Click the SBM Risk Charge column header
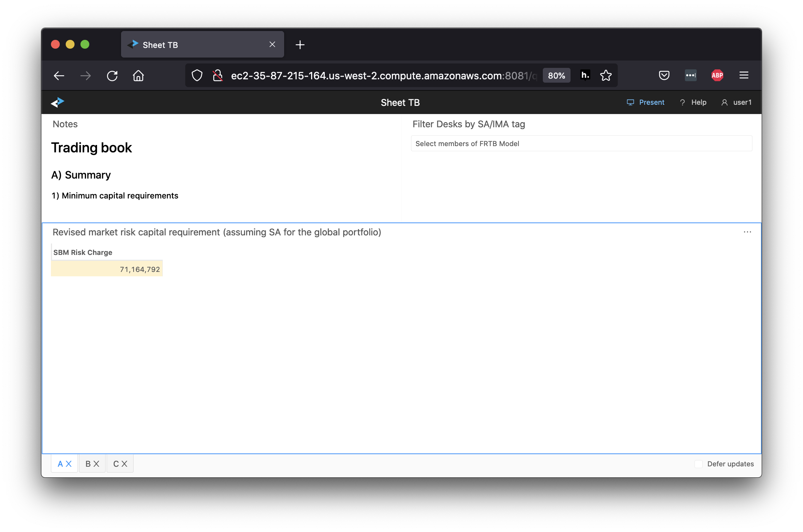 pyautogui.click(x=107, y=252)
